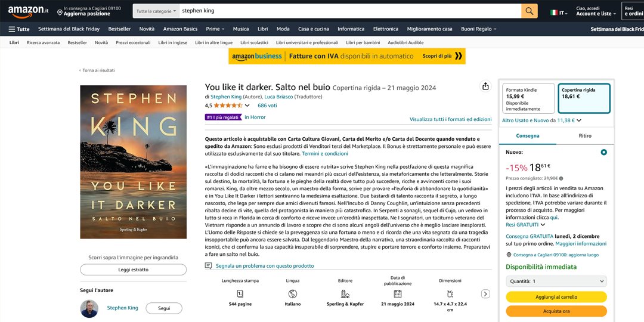Select the Nuovo radio button
The height and width of the screenshot is (322, 644).
click(x=603, y=153)
